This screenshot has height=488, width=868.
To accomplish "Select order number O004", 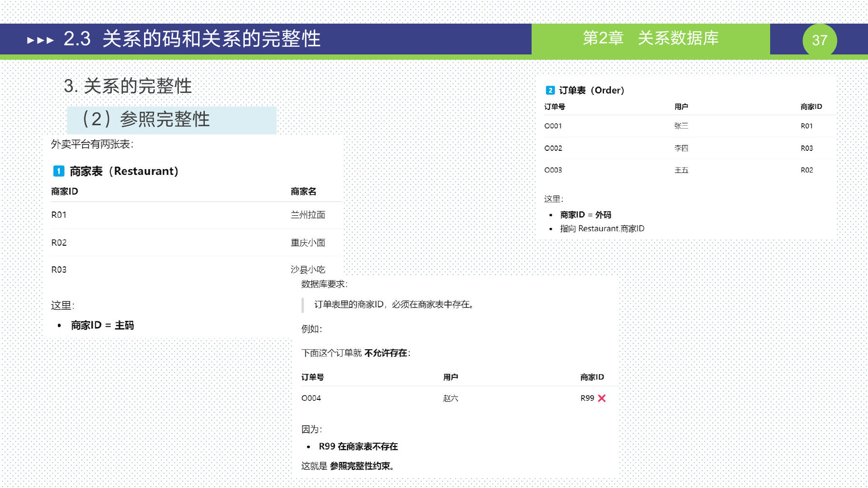I will (311, 398).
